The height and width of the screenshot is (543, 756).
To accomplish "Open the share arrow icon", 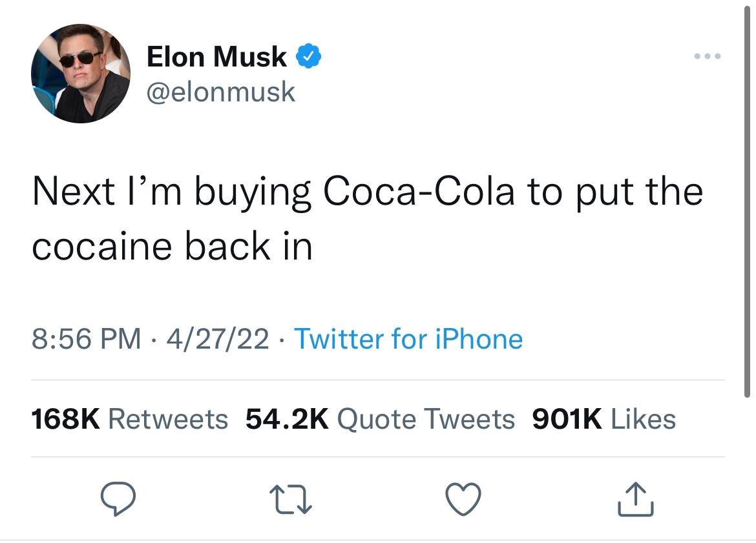I will 635,499.
